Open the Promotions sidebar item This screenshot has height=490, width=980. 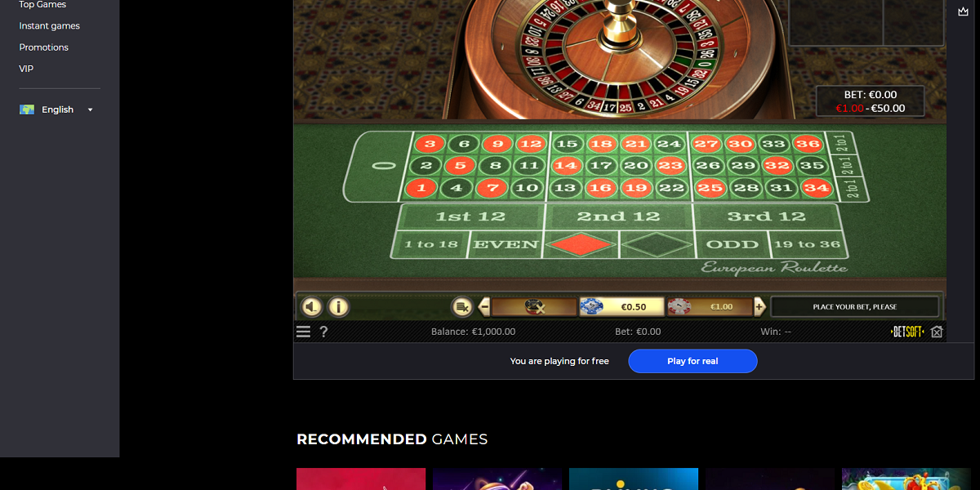(43, 47)
